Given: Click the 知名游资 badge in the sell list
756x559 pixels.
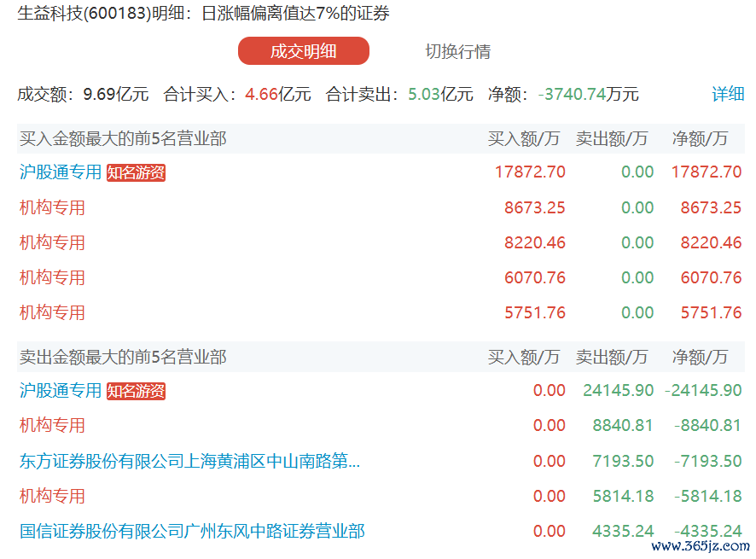Looking at the screenshot, I should pos(136,391).
